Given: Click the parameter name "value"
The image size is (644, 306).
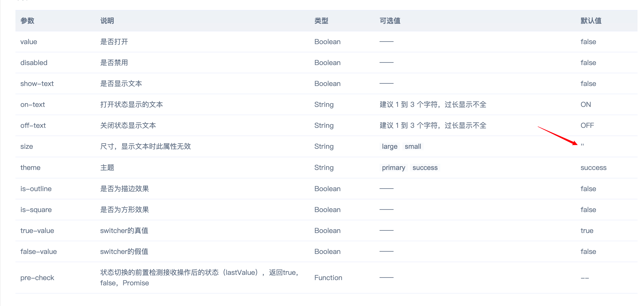Looking at the screenshot, I should tap(28, 42).
